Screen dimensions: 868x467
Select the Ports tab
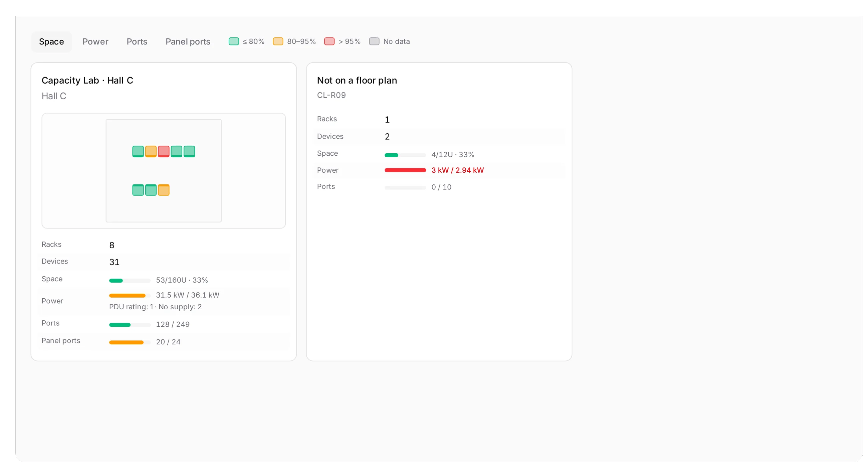tap(137, 41)
